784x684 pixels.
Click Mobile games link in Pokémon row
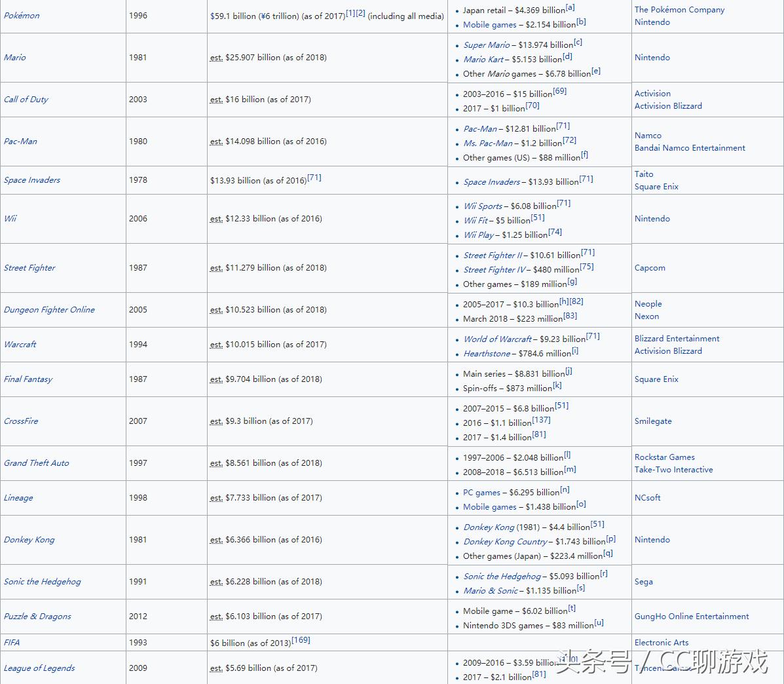489,25
